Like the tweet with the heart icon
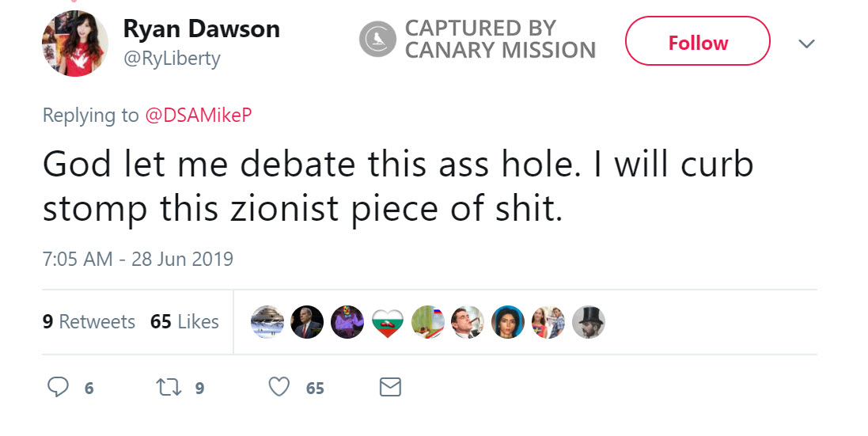 279,387
